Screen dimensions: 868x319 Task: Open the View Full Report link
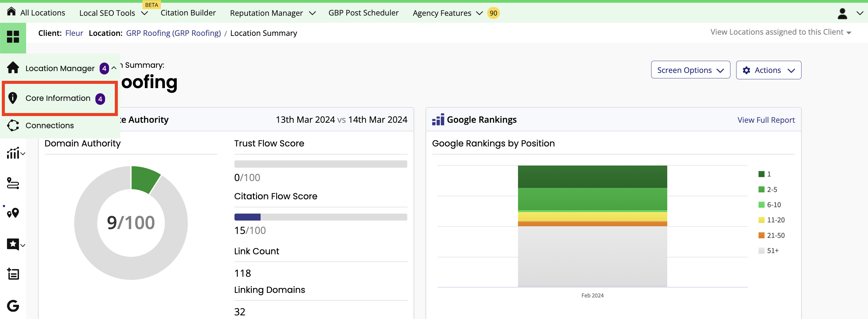766,120
